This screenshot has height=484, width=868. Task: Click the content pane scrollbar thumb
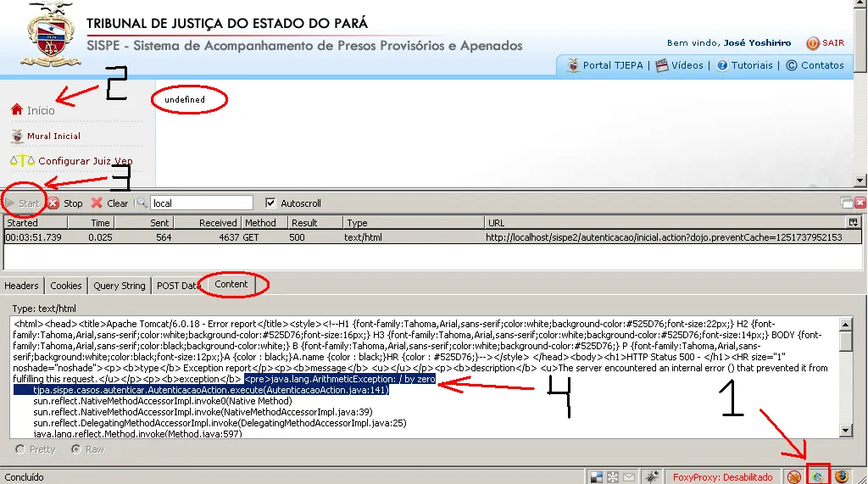point(845,341)
